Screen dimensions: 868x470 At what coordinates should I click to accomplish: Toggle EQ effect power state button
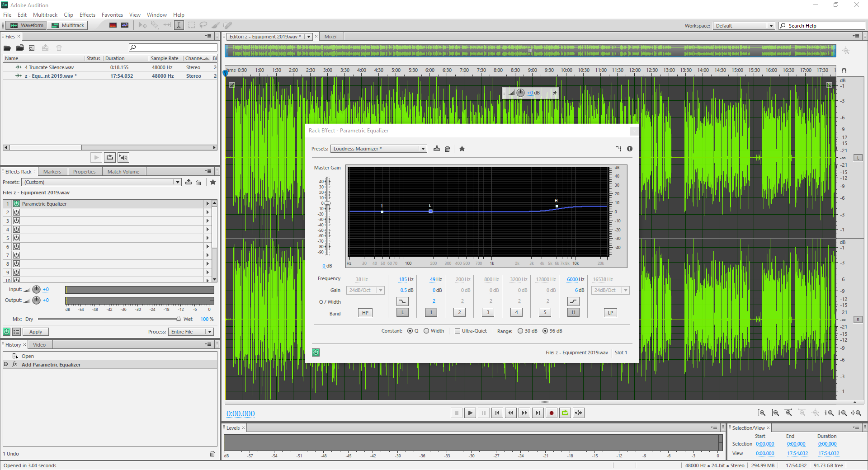316,352
